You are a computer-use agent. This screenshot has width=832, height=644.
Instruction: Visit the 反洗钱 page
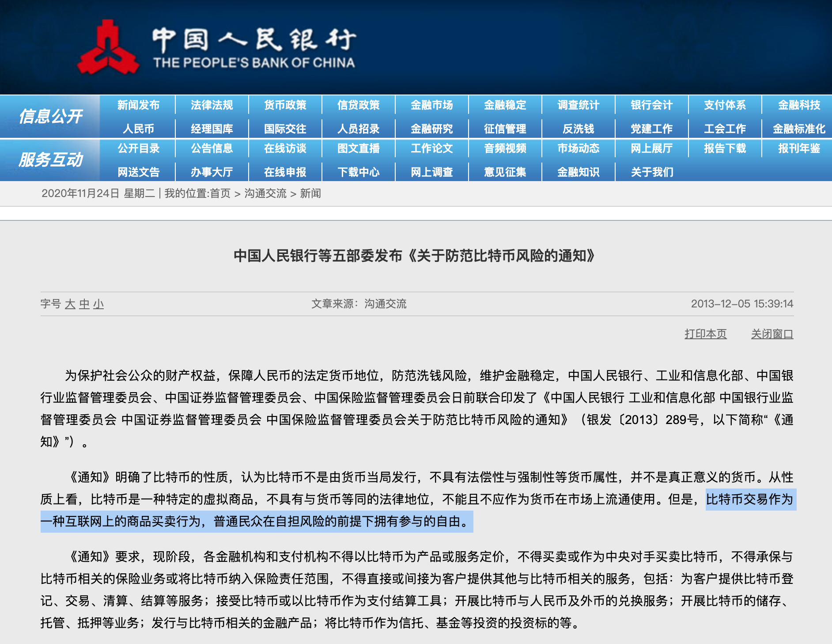[x=578, y=129]
